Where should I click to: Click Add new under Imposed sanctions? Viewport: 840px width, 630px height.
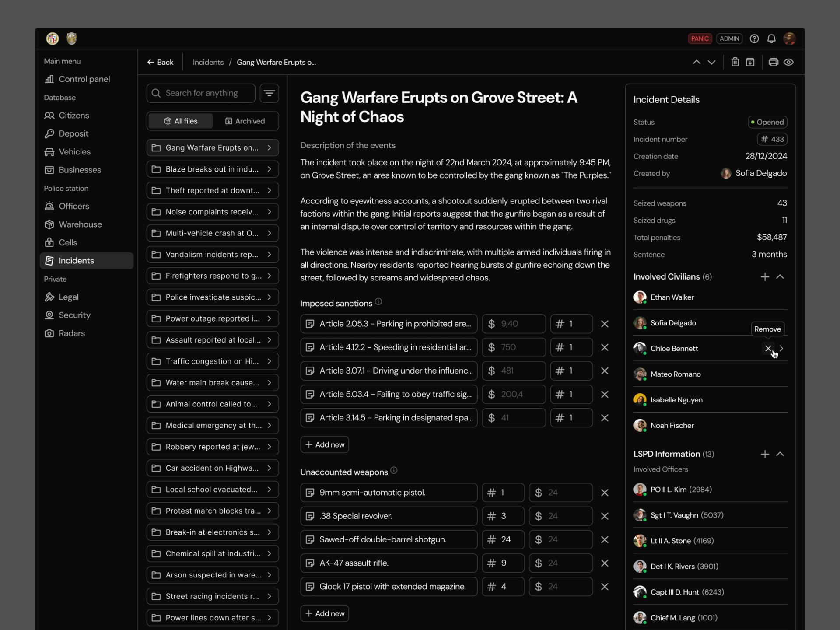point(325,444)
